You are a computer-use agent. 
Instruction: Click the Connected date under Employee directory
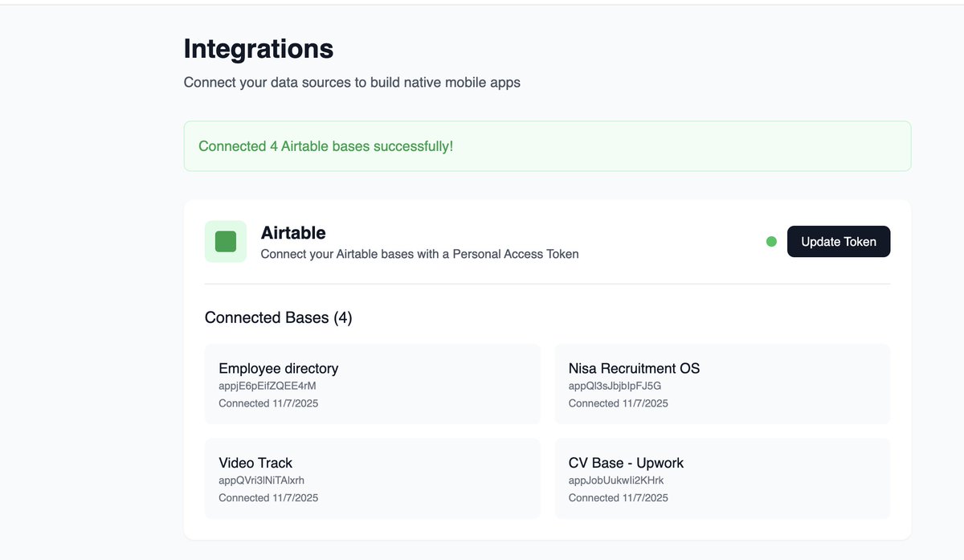(268, 403)
